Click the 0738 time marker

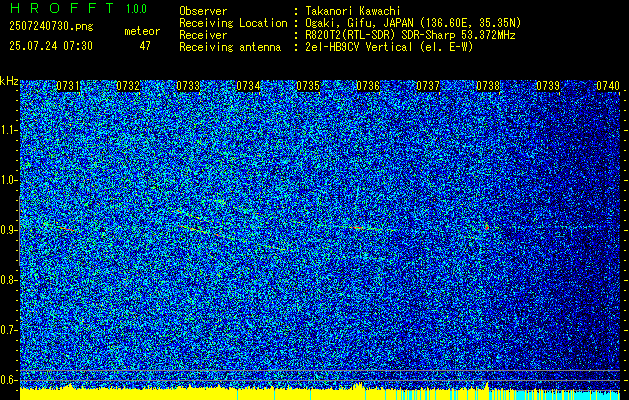(488, 86)
